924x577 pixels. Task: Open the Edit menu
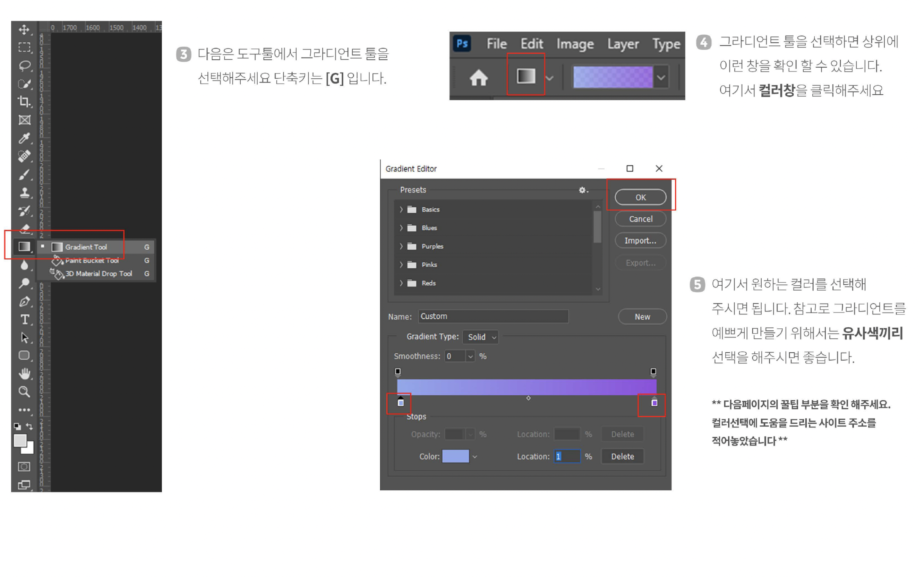531,44
